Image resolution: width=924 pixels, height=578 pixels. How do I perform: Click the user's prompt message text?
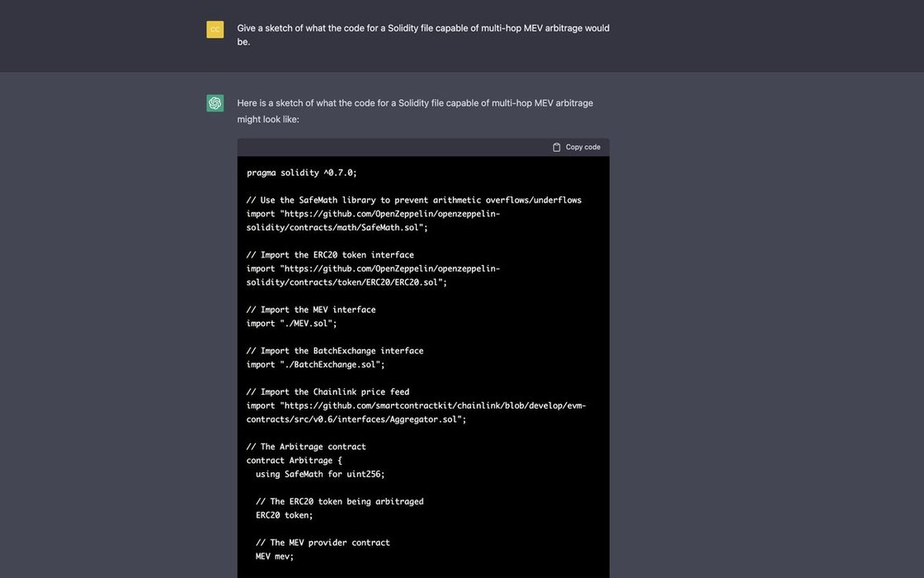pyautogui.click(x=423, y=35)
